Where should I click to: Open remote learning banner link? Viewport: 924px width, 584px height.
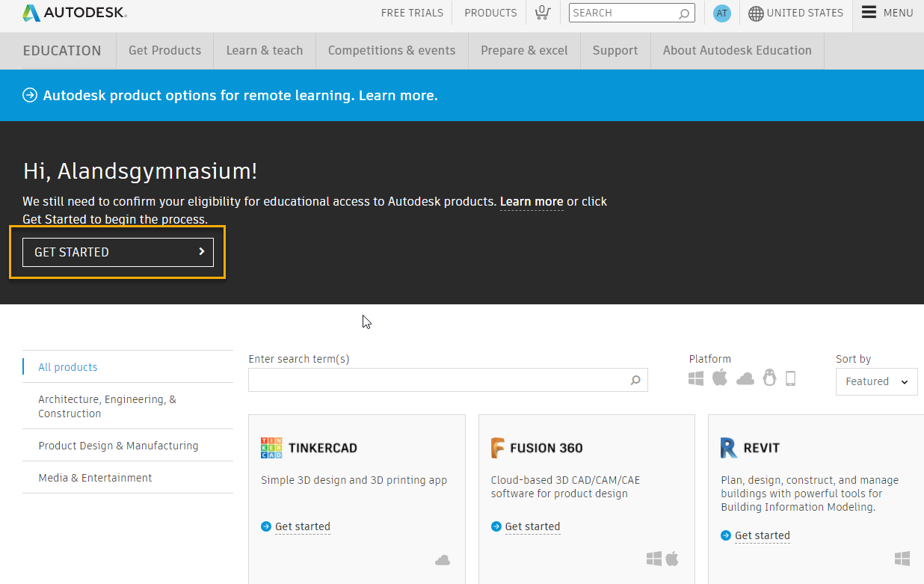tap(240, 96)
